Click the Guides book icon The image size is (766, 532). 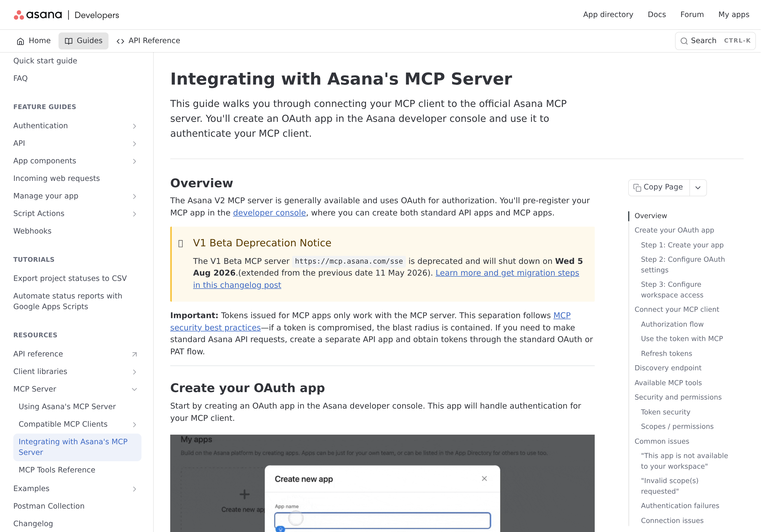click(69, 41)
